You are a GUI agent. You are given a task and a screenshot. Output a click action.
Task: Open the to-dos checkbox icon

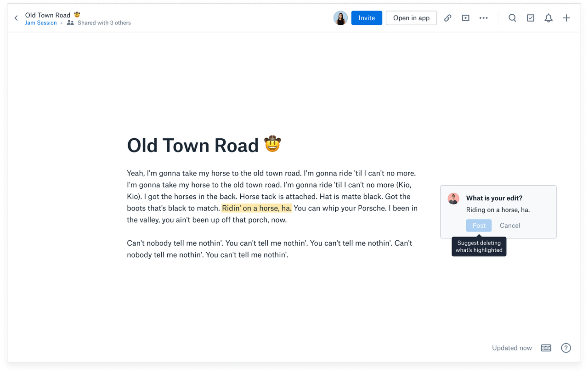pyautogui.click(x=530, y=18)
